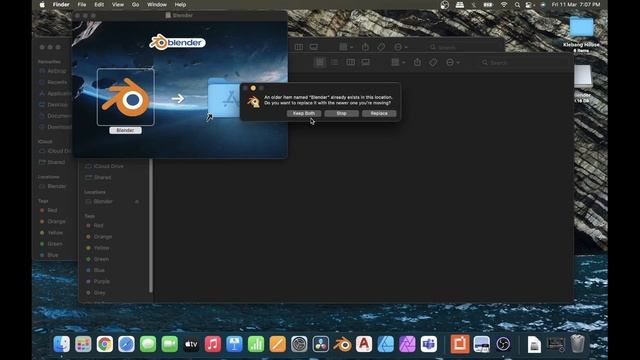Open the Group By dropdown in back Finder toolbar
The image size is (640, 360).
(x=346, y=47)
